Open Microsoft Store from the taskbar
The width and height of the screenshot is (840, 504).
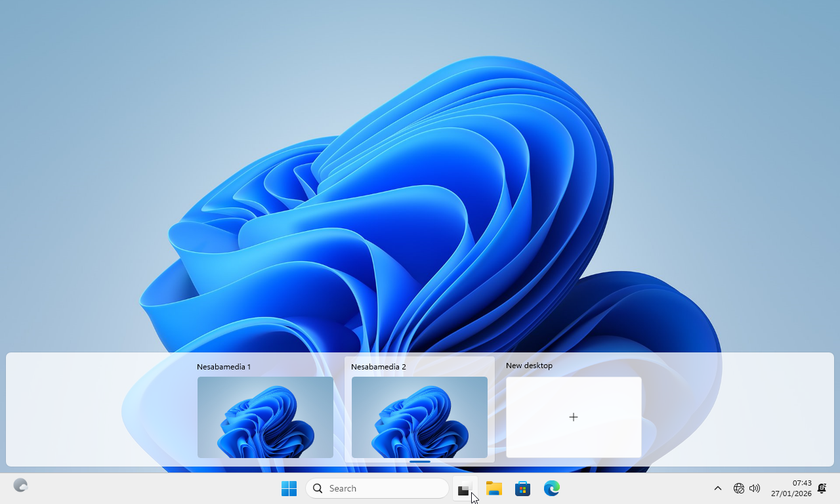pyautogui.click(x=522, y=488)
